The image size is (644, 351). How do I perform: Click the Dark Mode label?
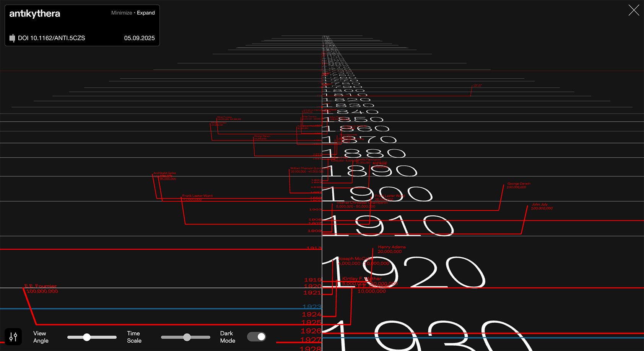click(228, 337)
